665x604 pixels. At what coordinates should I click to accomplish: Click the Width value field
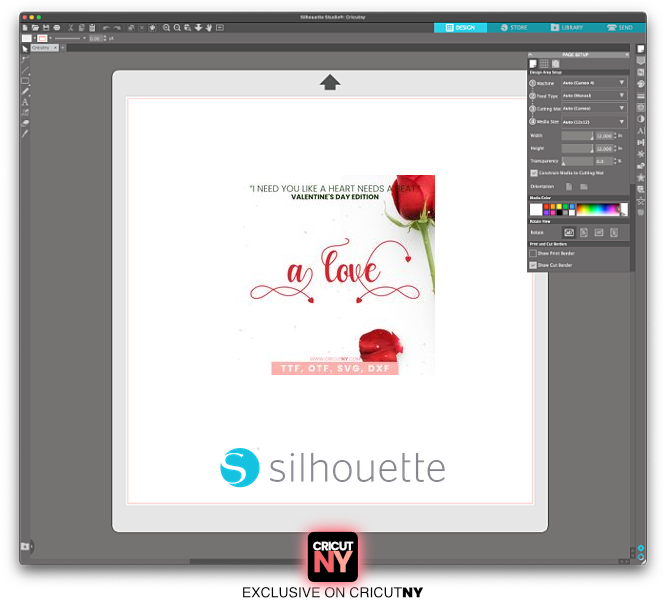[604, 136]
